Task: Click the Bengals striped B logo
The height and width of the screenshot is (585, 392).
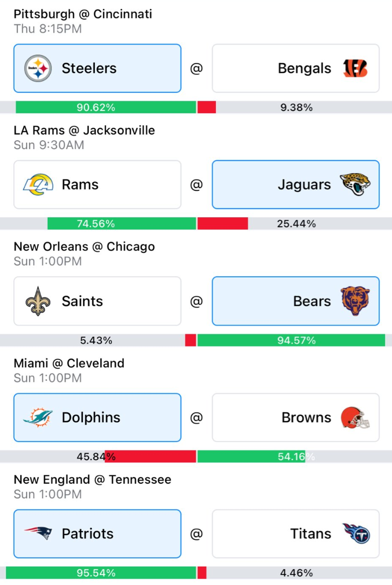Action: [355, 68]
